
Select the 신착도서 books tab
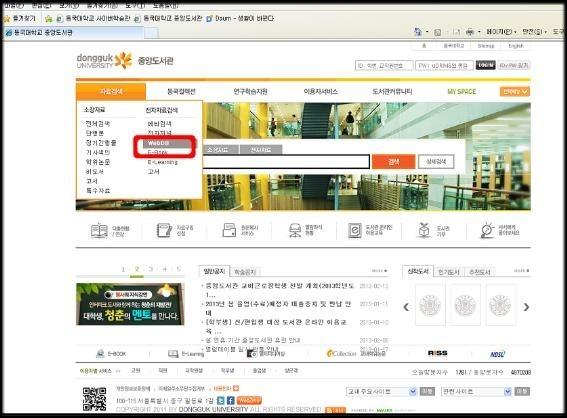(418, 271)
